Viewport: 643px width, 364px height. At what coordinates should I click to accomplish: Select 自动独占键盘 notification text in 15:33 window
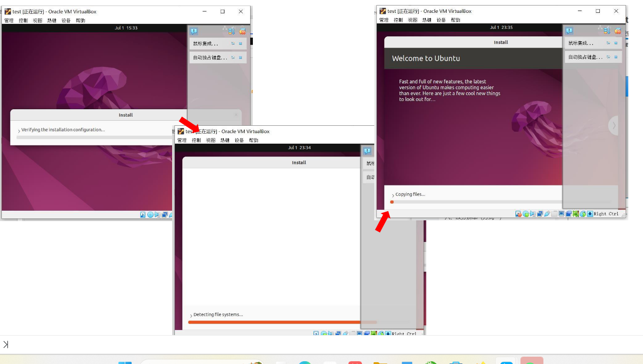point(210,57)
